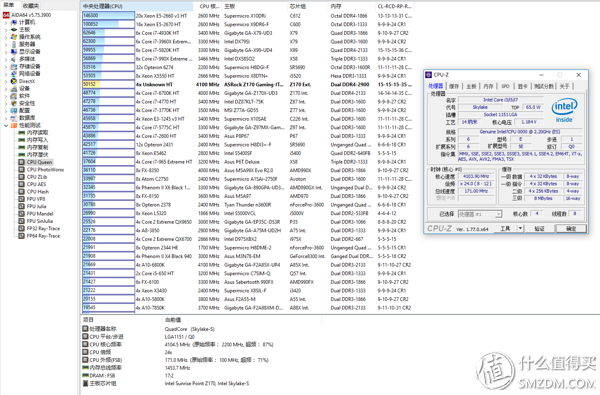Viewport: 600px width, 395px height.
Task: Click the CPU-Z title bar app icon
Action: click(x=429, y=75)
